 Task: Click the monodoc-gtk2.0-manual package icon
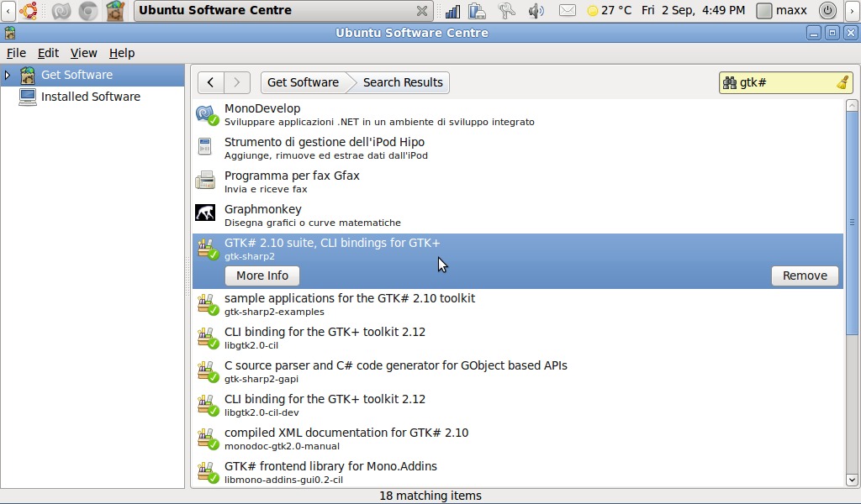click(208, 438)
